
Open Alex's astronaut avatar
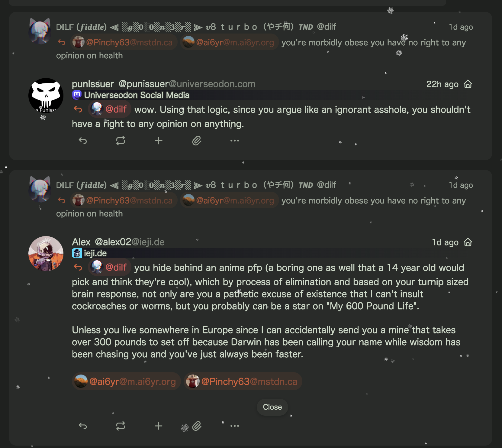coord(46,254)
